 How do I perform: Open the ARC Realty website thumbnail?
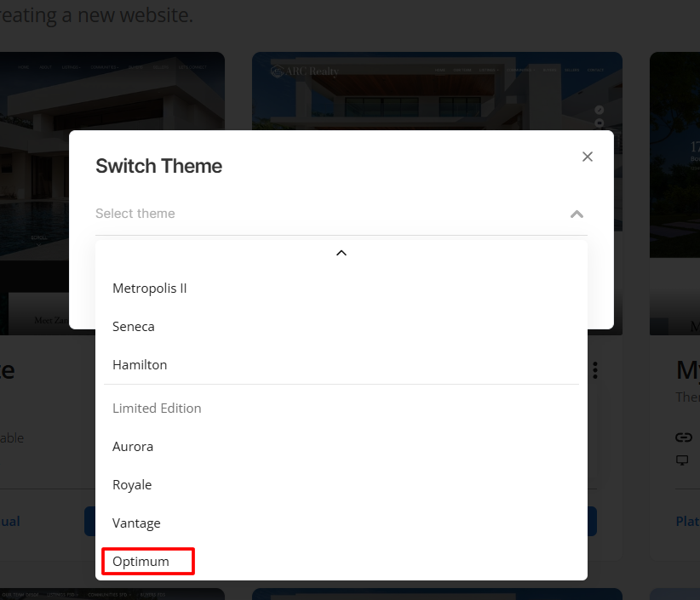[x=437, y=91]
